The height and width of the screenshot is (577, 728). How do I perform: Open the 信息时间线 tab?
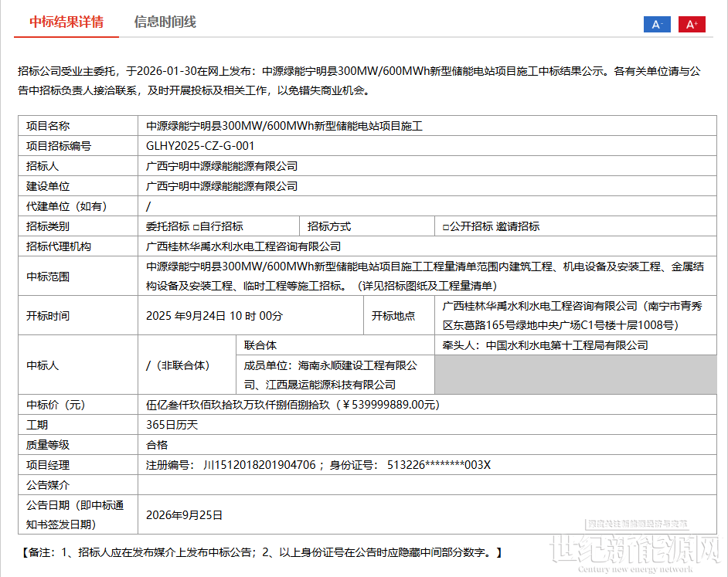point(165,22)
